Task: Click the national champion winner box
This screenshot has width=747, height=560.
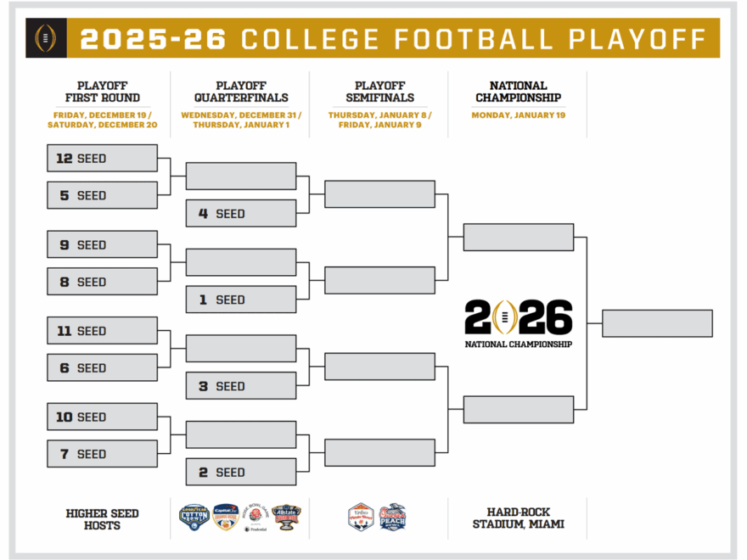Action: [x=657, y=323]
